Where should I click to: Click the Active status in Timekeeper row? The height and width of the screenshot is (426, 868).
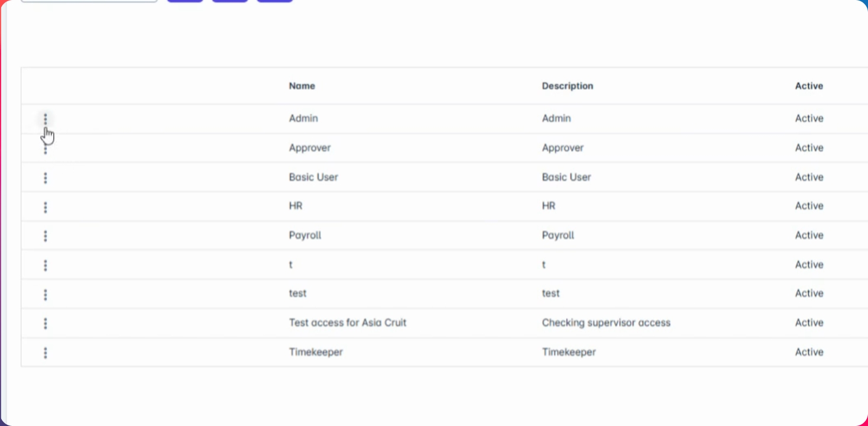tap(809, 352)
